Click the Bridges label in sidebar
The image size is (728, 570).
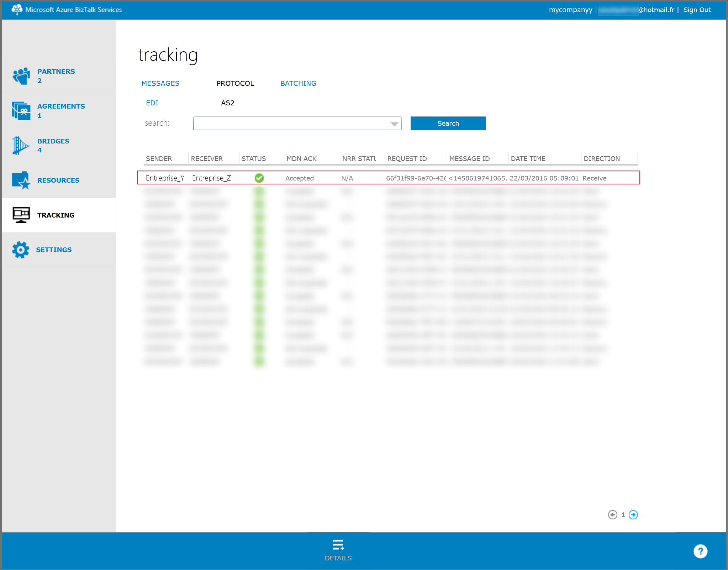tap(53, 141)
